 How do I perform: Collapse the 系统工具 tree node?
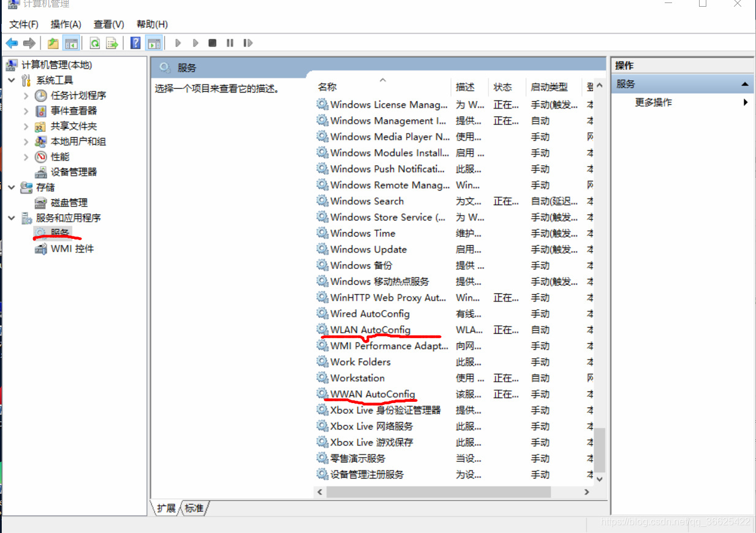tap(12, 80)
